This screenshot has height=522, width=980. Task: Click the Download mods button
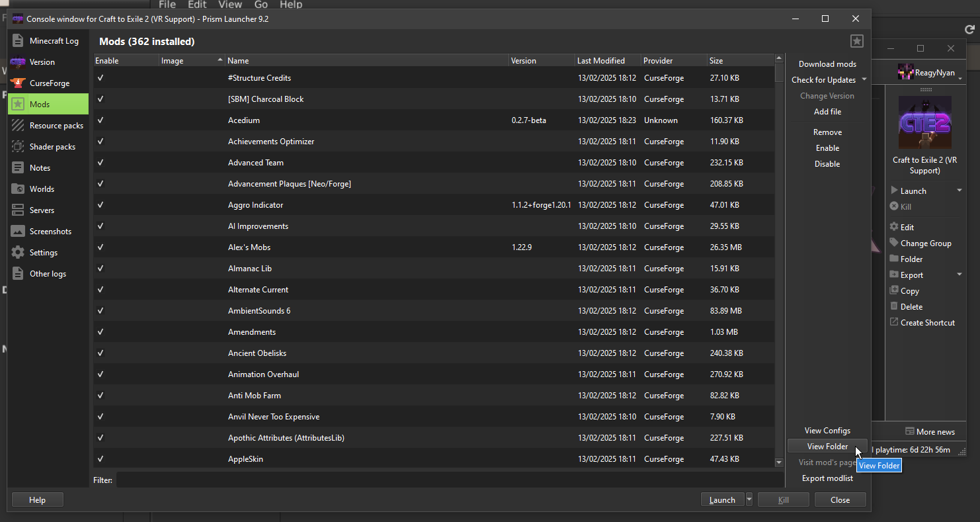pos(827,64)
